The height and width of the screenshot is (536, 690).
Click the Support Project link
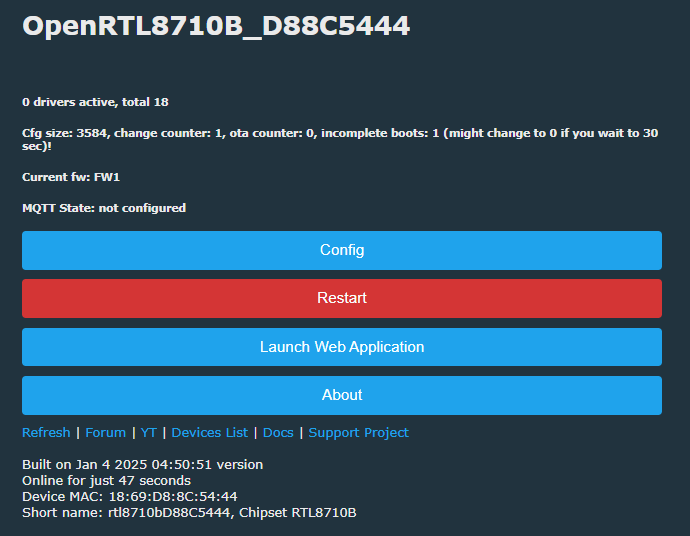click(359, 433)
